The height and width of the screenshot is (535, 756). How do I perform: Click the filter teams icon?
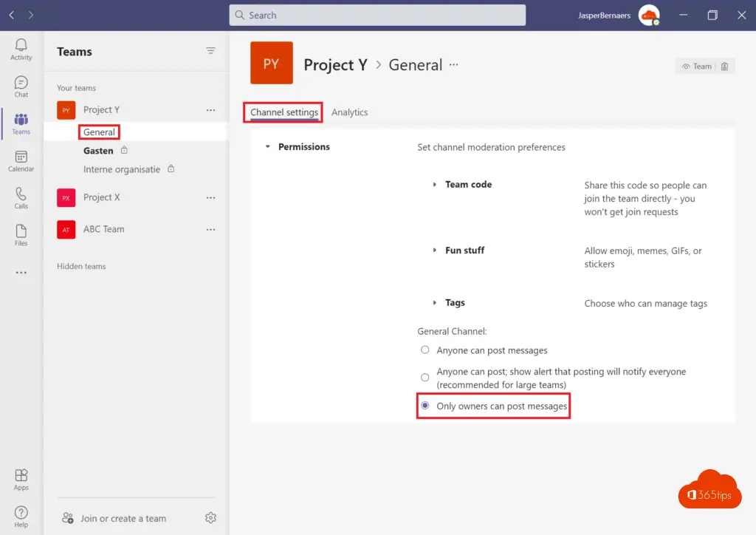click(x=210, y=51)
